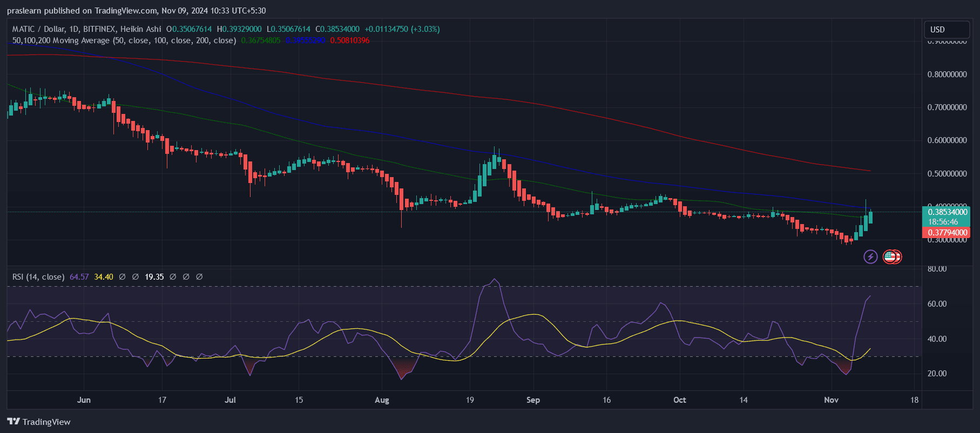Viewport: 980px width, 433px height.
Task: Click the RSI axis label 80.00
Action: [x=937, y=269]
